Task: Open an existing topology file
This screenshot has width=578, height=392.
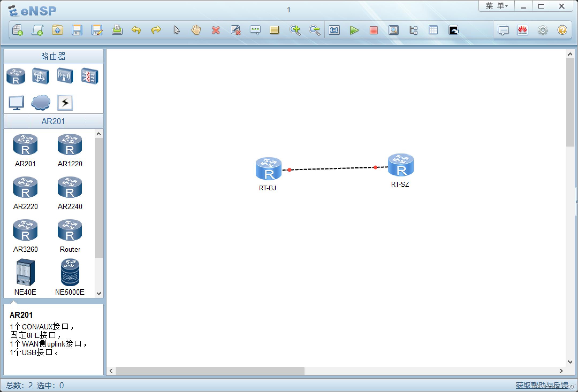Action: (57, 30)
